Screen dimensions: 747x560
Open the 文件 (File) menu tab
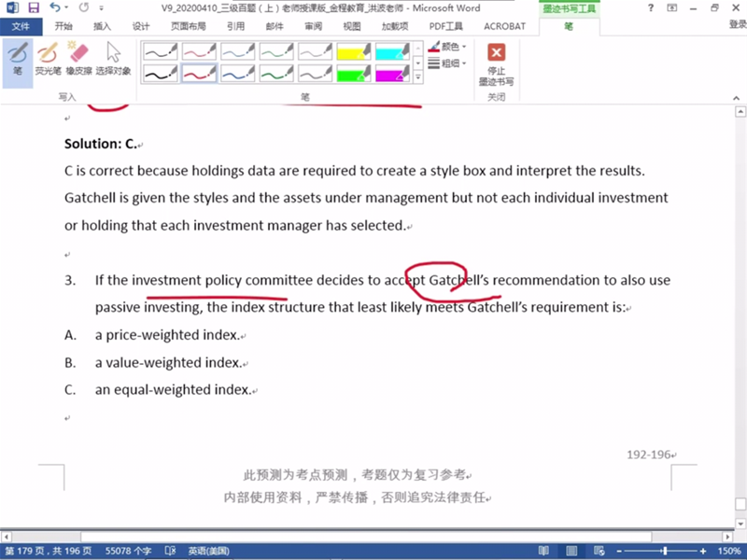coord(21,26)
